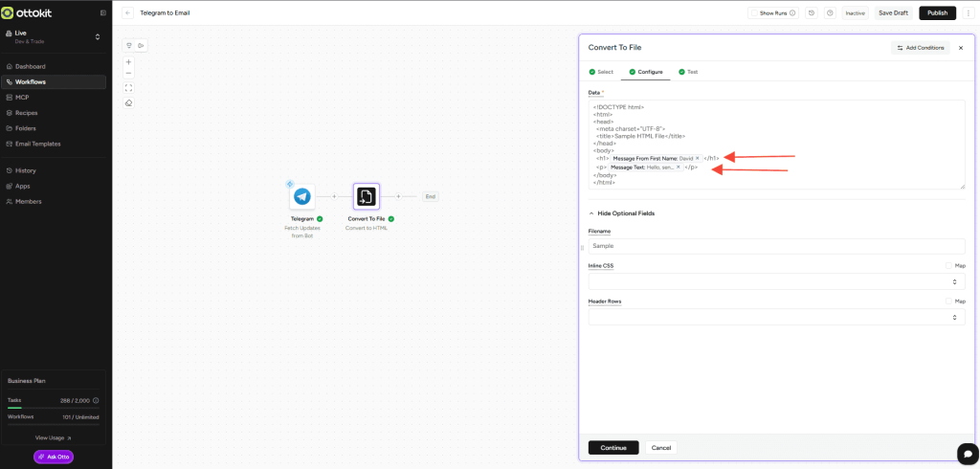This screenshot has width=980, height=469.
Task: Check the Map box for Inline CSS
Action: coord(948,266)
